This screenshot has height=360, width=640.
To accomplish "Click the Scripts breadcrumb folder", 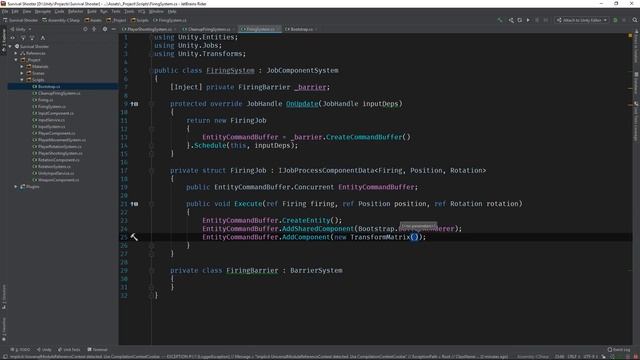I will 140,20.
